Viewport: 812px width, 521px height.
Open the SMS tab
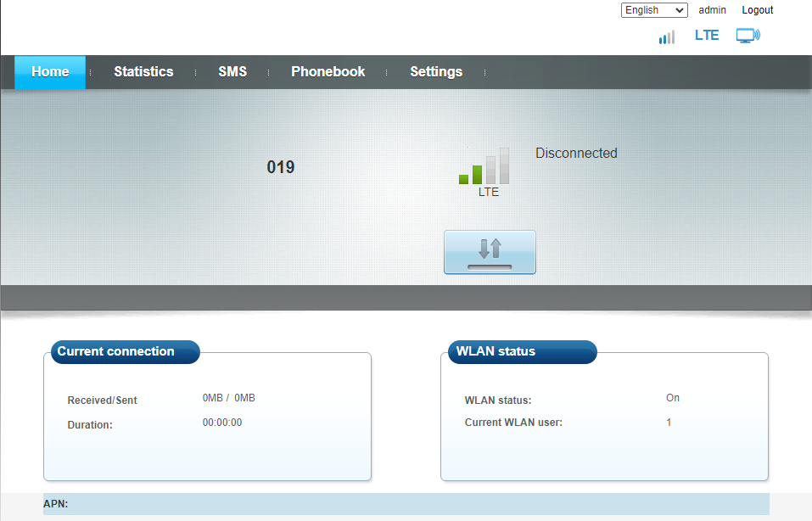click(x=232, y=72)
